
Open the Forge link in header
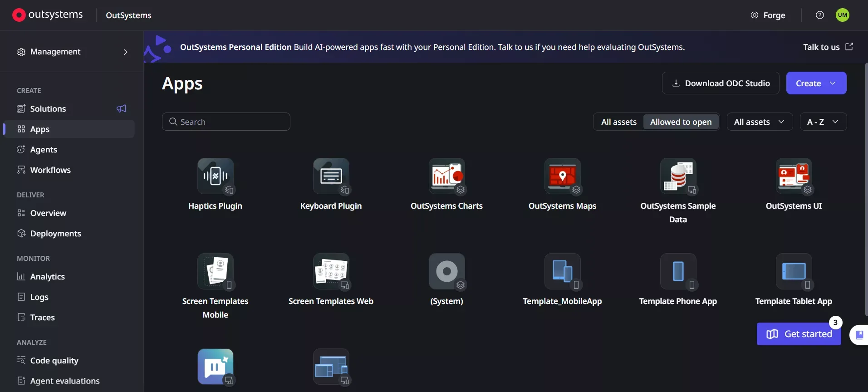click(768, 15)
